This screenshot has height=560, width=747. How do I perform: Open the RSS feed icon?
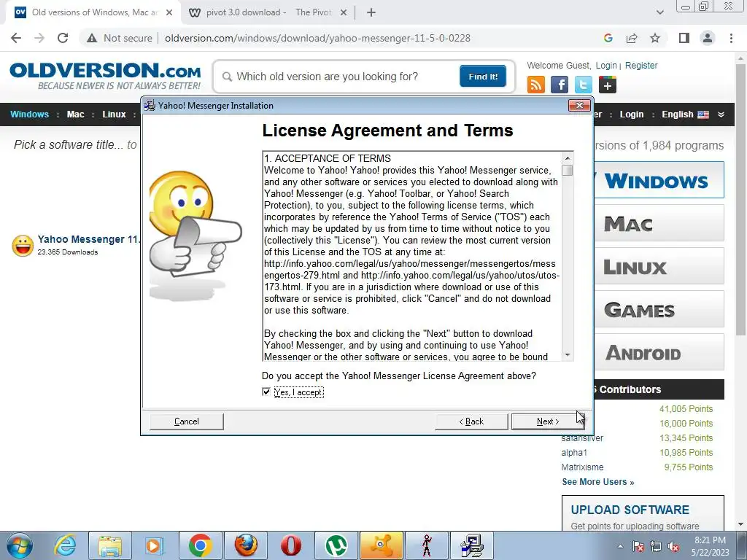tap(536, 85)
